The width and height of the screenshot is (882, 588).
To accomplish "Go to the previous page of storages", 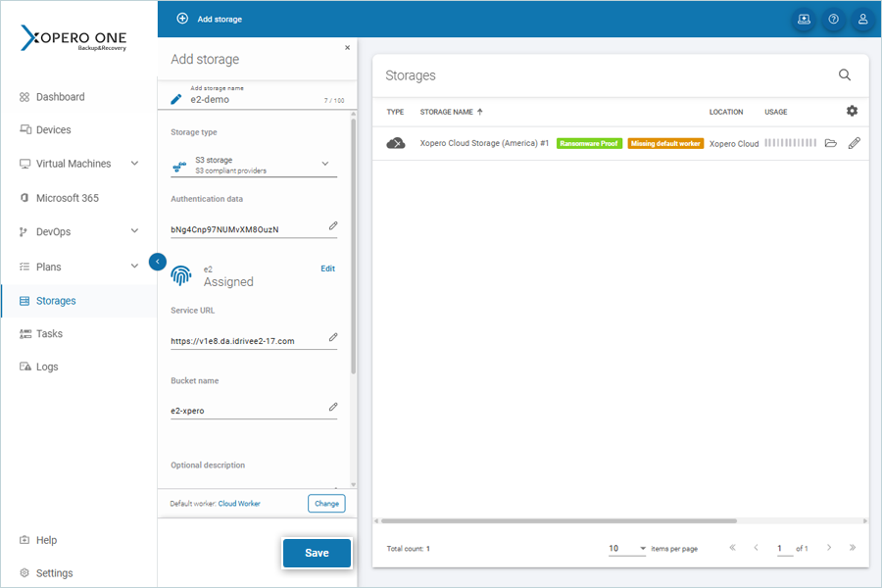I will point(756,548).
